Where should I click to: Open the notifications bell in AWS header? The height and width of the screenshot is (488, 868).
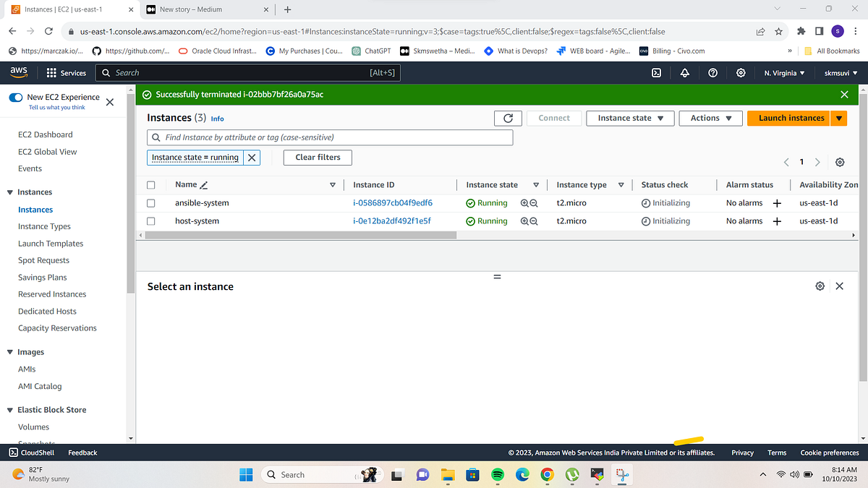684,72
